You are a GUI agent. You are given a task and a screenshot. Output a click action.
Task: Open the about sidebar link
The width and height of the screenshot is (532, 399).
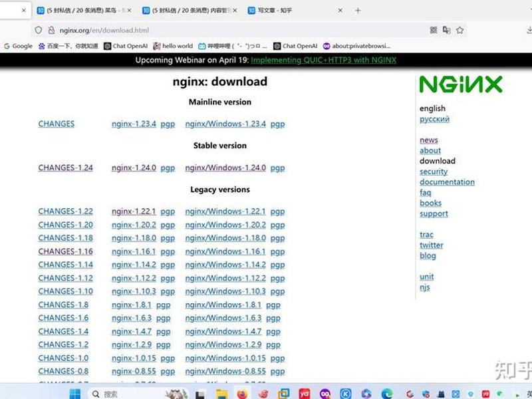pyautogui.click(x=430, y=150)
